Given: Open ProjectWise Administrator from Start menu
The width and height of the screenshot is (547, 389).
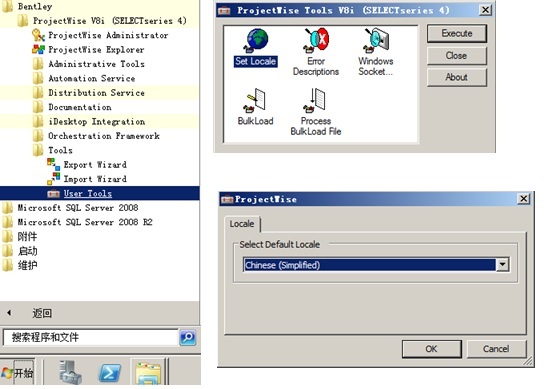Looking at the screenshot, I should 100,35.
